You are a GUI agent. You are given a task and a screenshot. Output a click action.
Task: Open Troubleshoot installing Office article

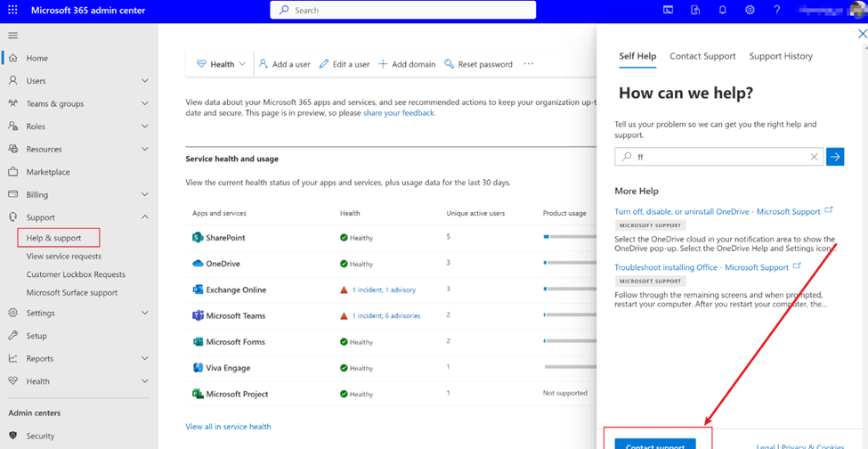pos(702,267)
